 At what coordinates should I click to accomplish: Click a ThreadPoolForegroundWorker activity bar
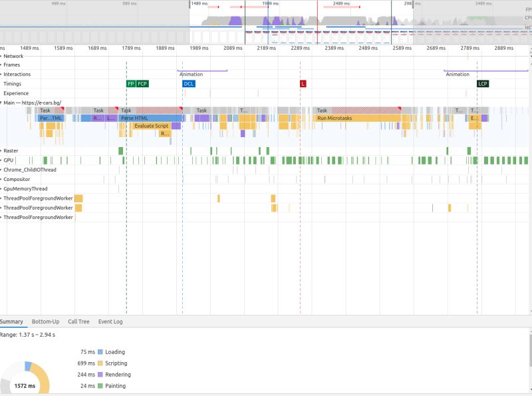pyautogui.click(x=78, y=198)
